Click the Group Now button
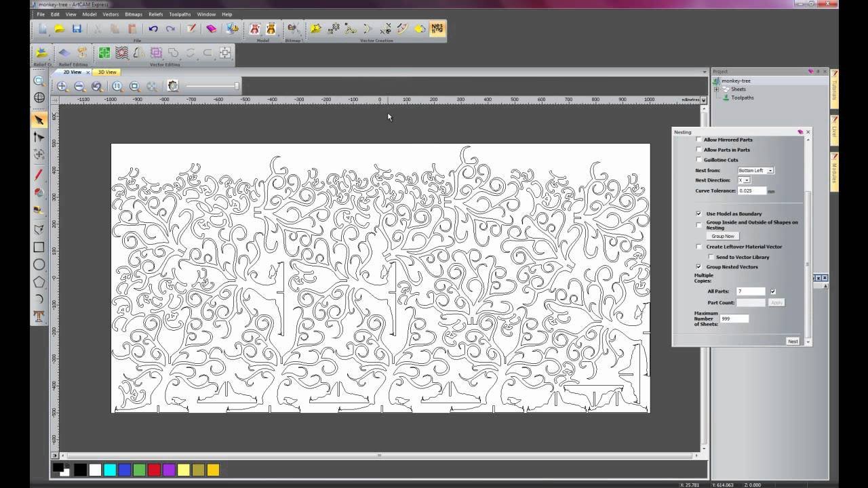The height and width of the screenshot is (488, 868). coord(723,237)
